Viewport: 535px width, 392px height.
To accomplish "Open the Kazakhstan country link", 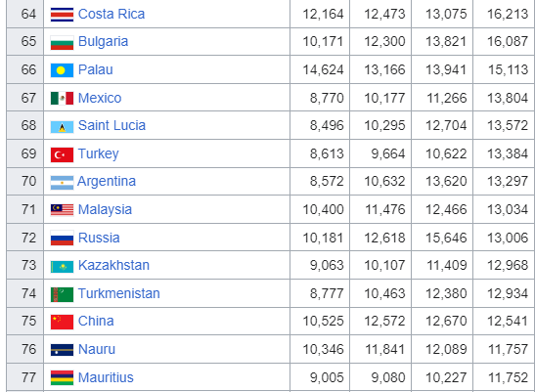I will click(113, 265).
